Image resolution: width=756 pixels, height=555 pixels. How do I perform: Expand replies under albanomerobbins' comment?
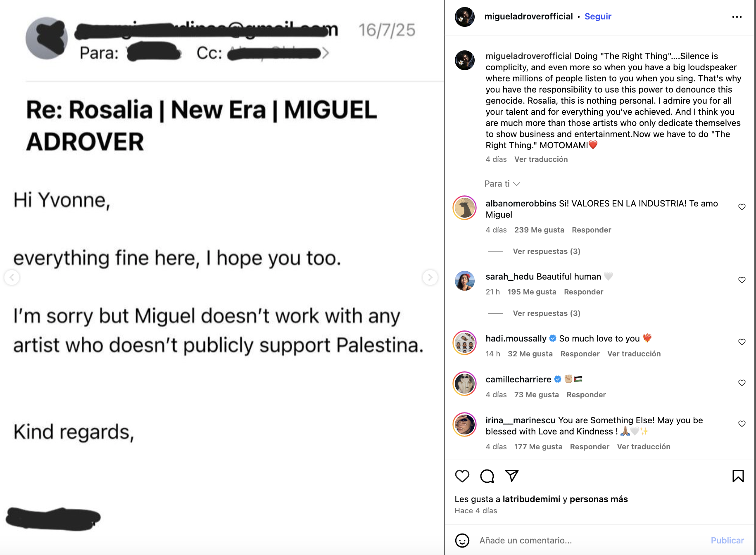(546, 251)
